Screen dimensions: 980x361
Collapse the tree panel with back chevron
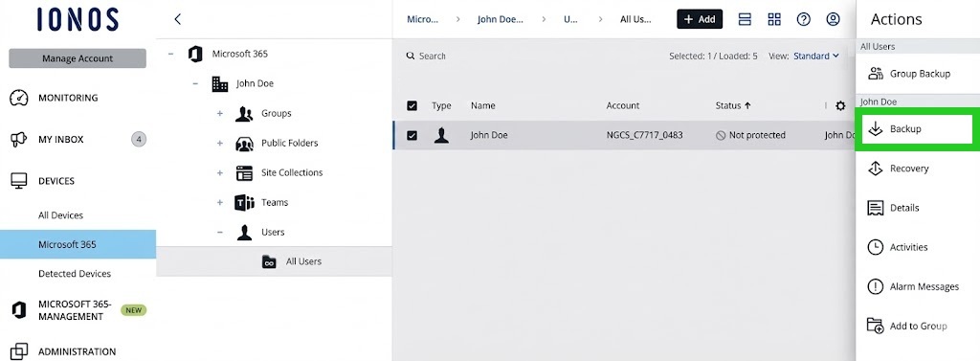177,19
